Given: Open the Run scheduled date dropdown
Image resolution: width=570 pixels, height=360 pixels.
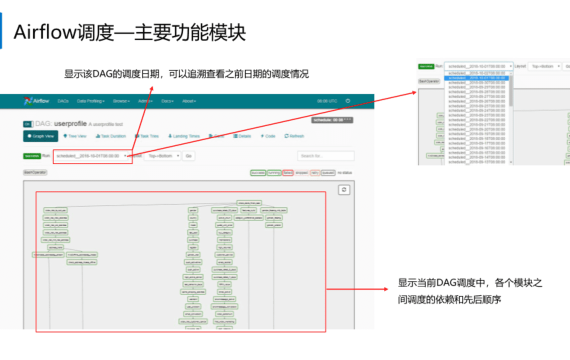Looking at the screenshot, I should click(93, 156).
